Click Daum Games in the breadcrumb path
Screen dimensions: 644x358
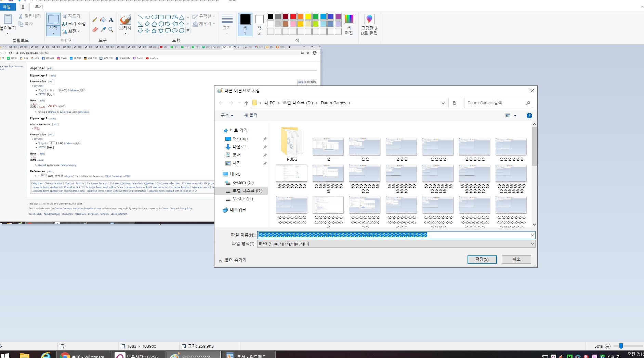pos(333,103)
